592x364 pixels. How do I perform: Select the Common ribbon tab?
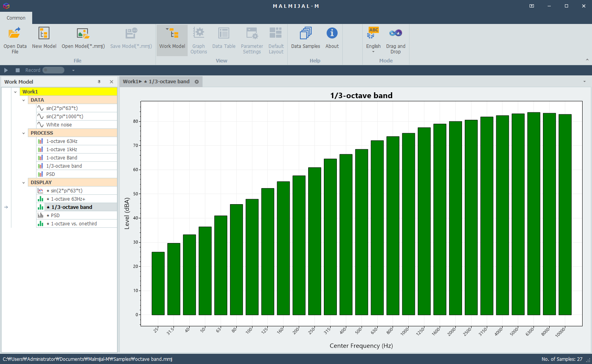coord(16,18)
